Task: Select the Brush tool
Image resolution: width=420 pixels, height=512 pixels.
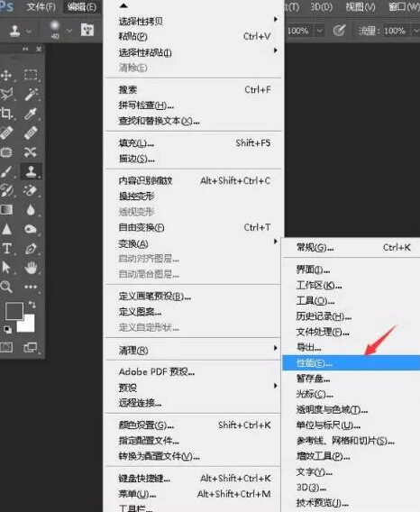Action: tap(6, 171)
